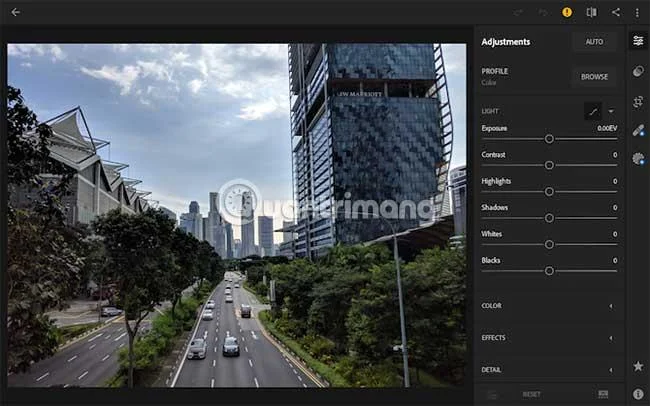Select the Crop and rotate tool
Viewport: 650px width, 406px height.
click(638, 102)
